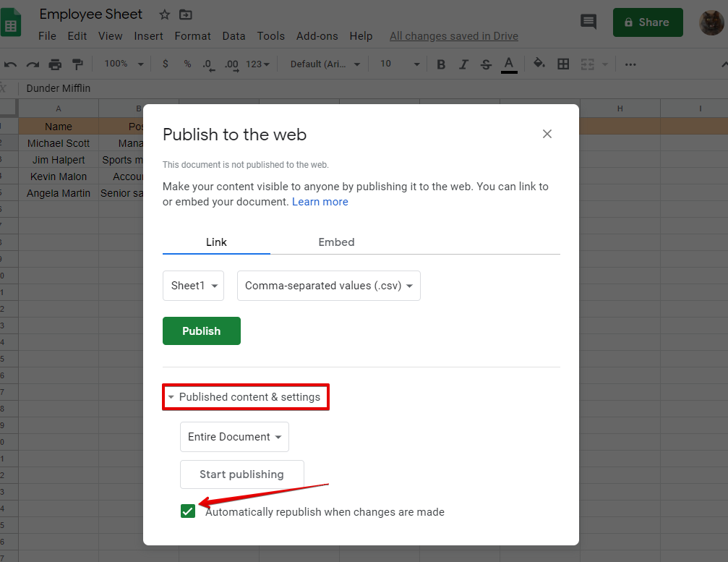Switch to the Embed tab
The width and height of the screenshot is (728, 562).
click(x=336, y=242)
